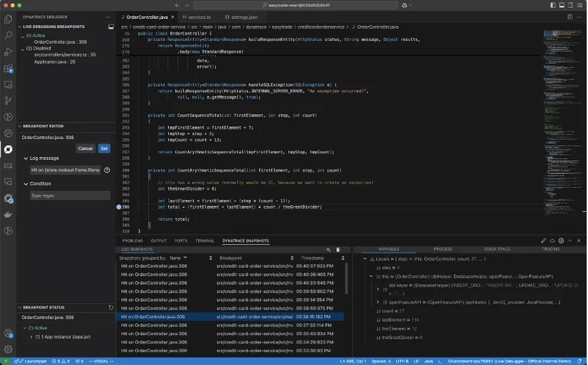This screenshot has width=588, height=365.
Task: Click the Condition Type regex field
Action: tap(70, 196)
